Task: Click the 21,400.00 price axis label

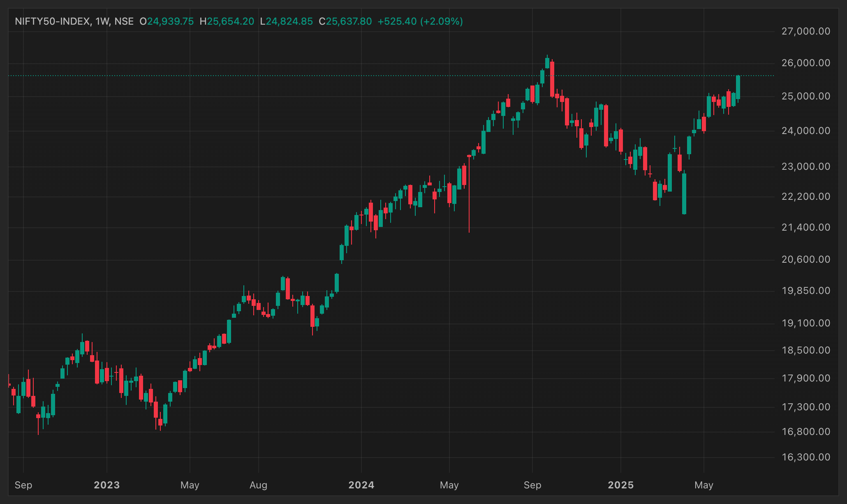Action: 805,227
